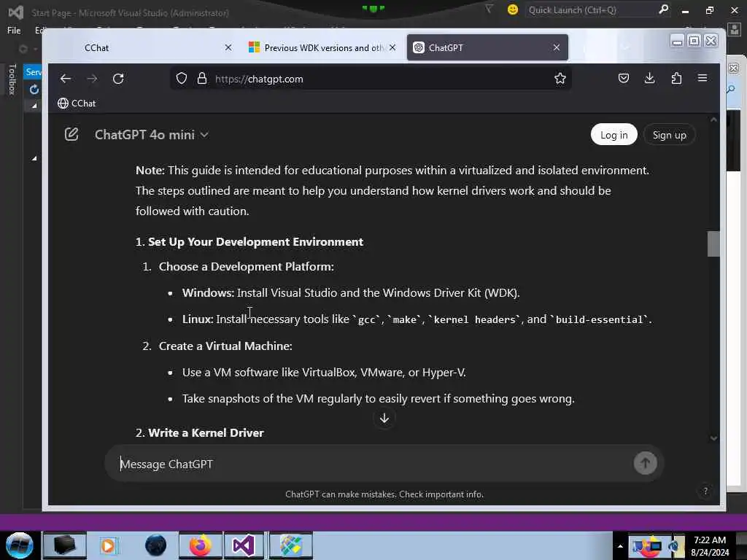Viewport: 747px width, 560px height.
Task: Reload the chatgpt.com page
Action: point(118,79)
